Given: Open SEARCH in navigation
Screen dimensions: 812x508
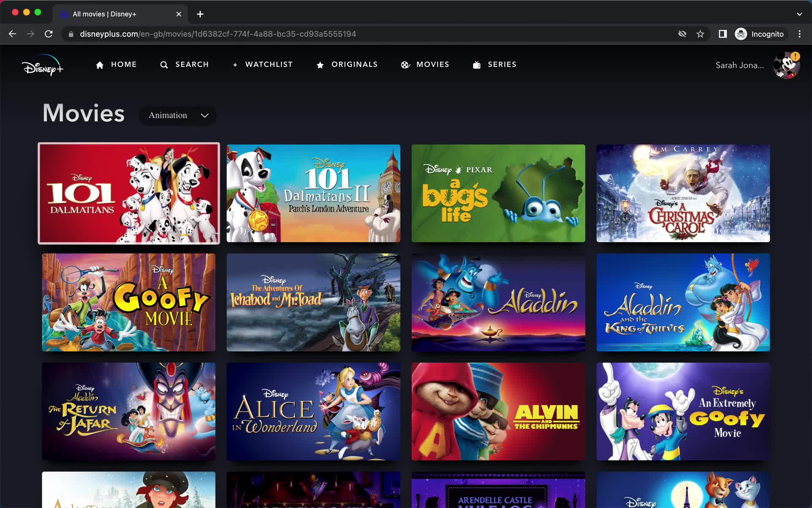Looking at the screenshot, I should [192, 64].
